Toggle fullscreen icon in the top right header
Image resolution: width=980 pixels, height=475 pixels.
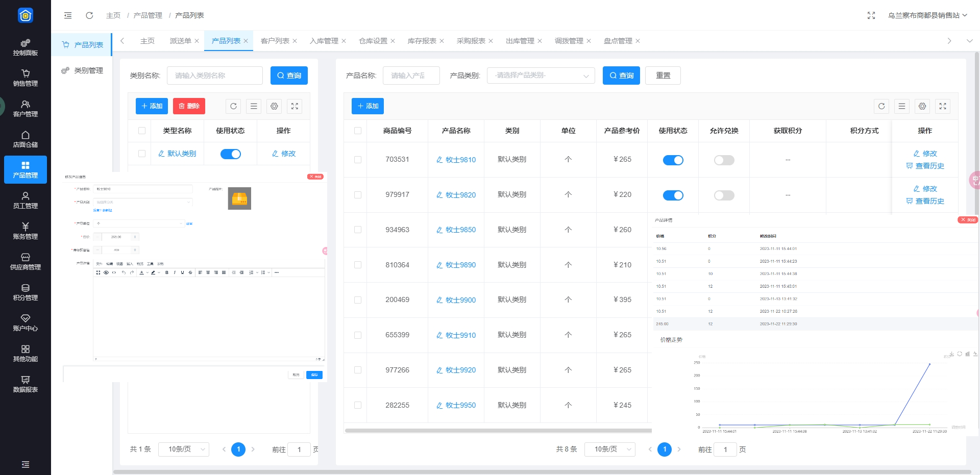tap(871, 15)
